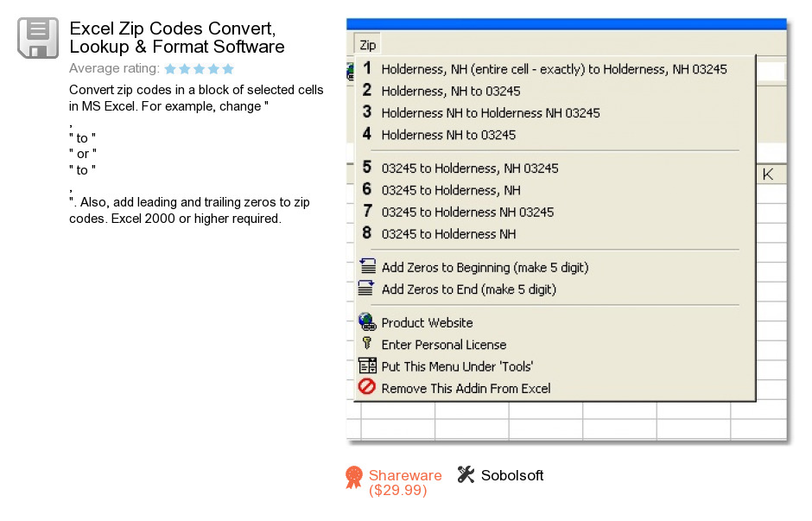
Task: Click the Put This Menu Under Tools icon
Action: (x=368, y=365)
